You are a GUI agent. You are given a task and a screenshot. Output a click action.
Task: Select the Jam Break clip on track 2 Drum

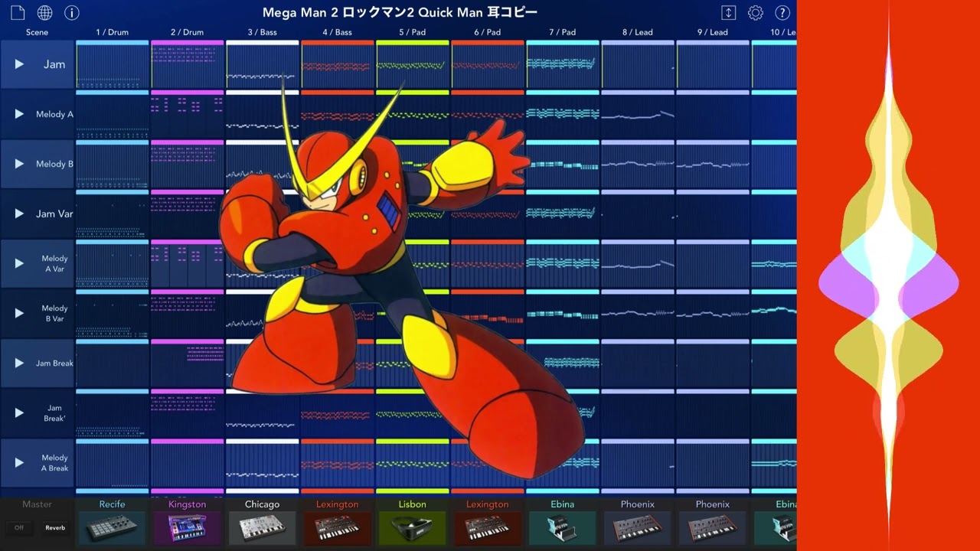pos(187,363)
